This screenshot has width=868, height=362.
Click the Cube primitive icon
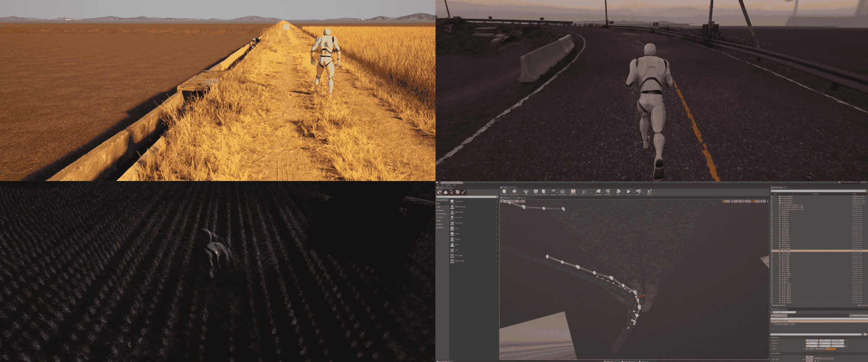[x=452, y=228]
